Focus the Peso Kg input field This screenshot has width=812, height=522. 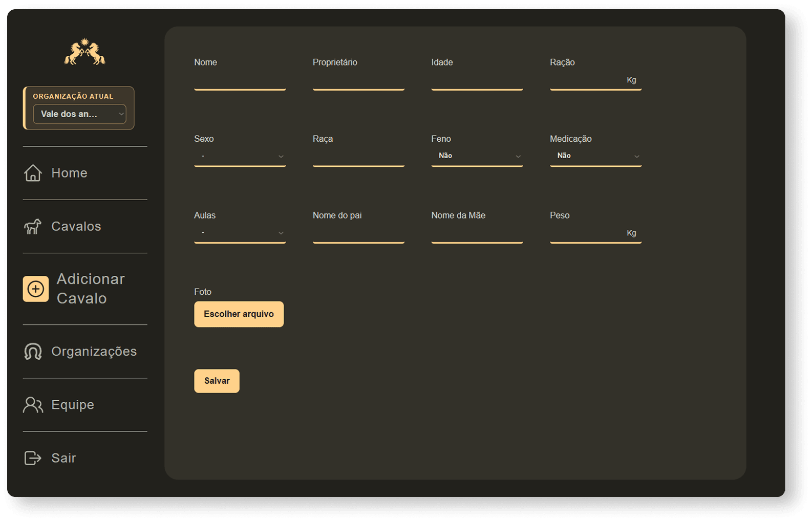(595, 233)
